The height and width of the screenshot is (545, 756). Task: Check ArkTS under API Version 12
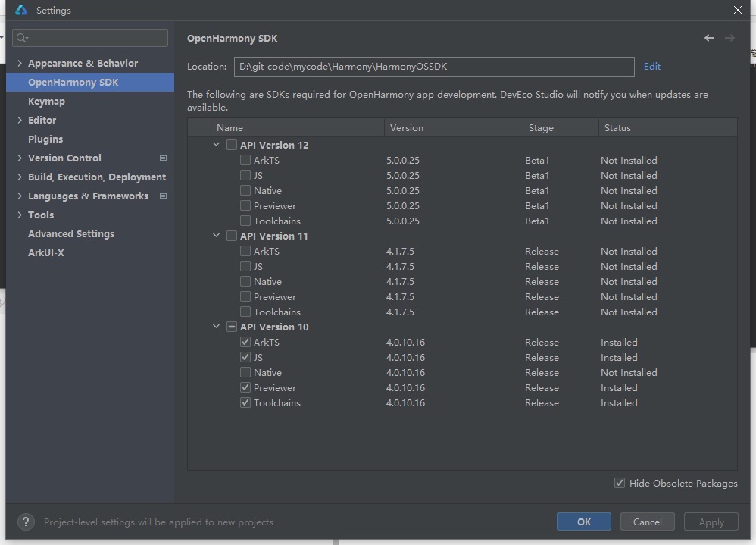(245, 160)
